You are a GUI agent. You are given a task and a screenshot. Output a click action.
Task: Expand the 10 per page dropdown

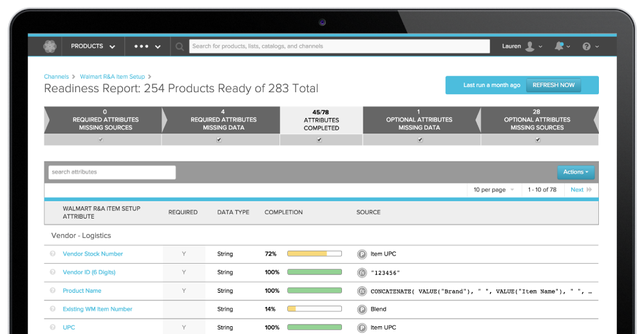tap(494, 190)
